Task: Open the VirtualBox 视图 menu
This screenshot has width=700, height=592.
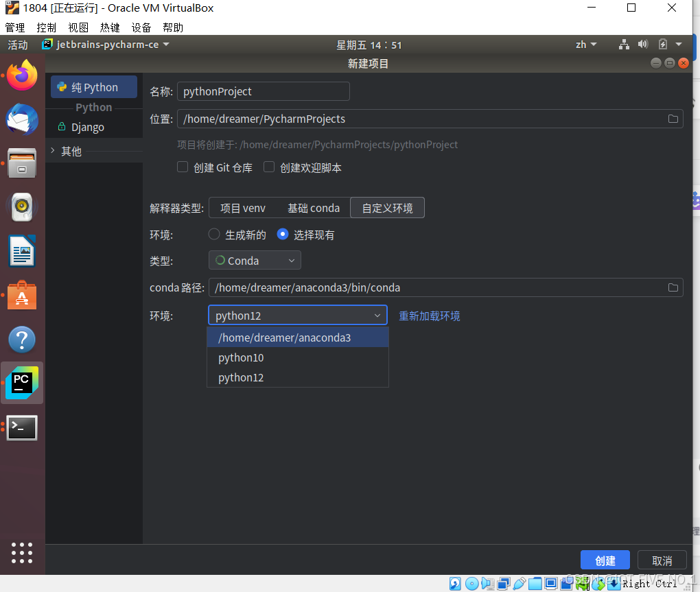Action: [78, 27]
